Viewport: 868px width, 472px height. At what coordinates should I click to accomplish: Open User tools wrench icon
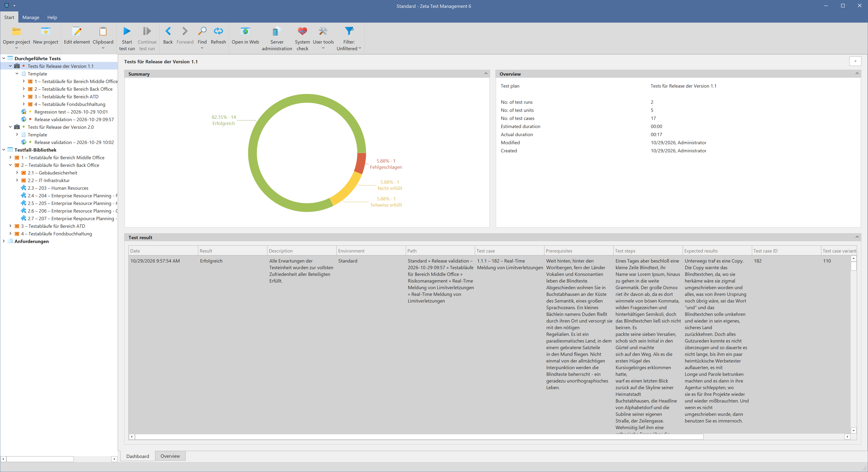click(x=323, y=31)
